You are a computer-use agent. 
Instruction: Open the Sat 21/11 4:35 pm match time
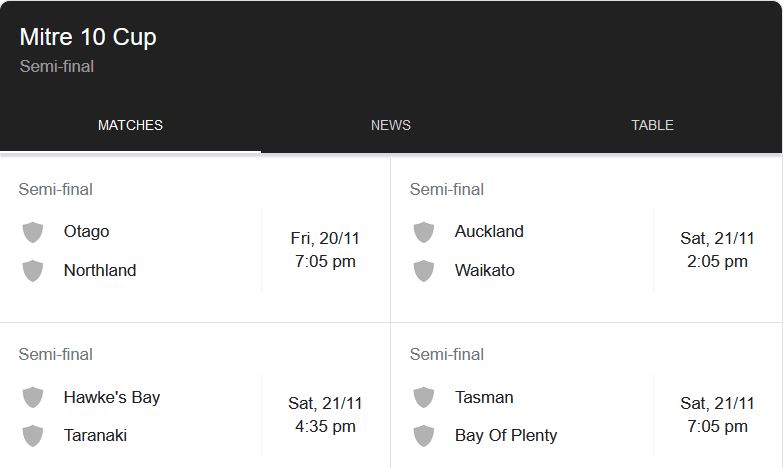point(325,415)
